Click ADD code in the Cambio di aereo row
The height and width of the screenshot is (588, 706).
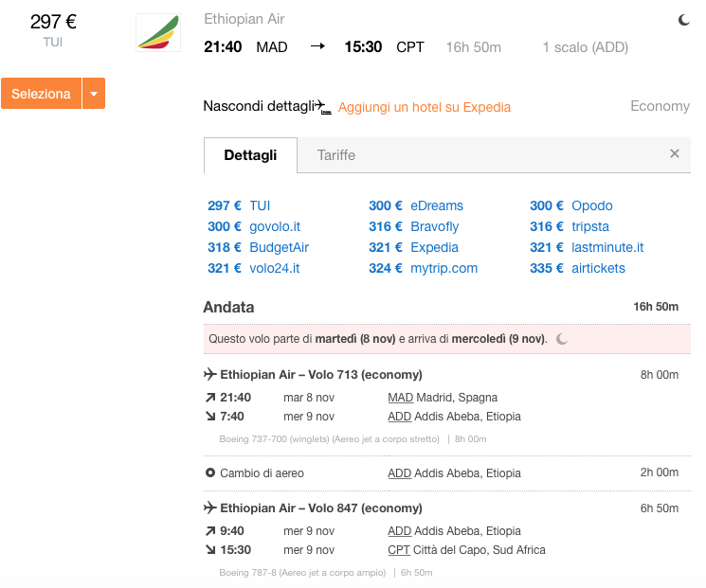[x=399, y=473]
